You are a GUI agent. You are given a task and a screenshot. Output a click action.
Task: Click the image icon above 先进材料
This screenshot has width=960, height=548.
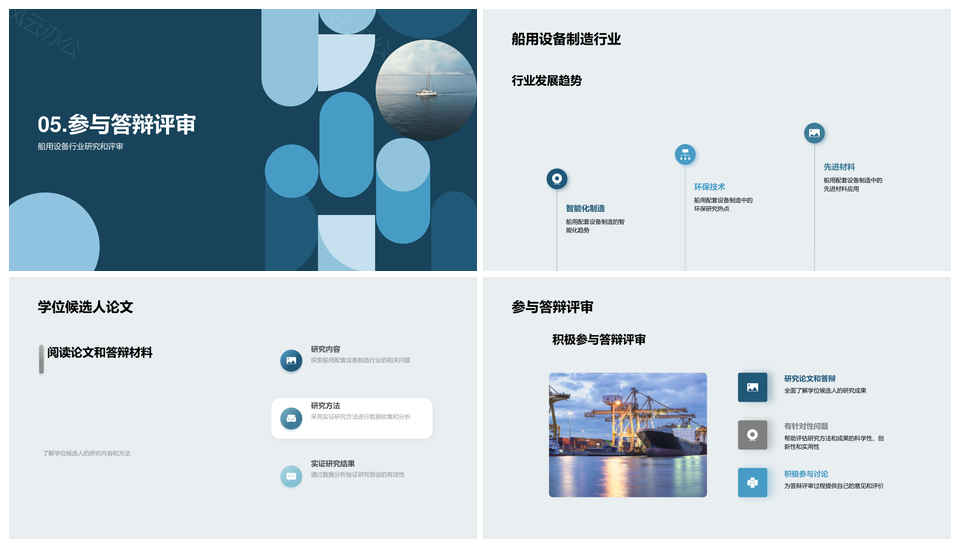[x=814, y=133]
